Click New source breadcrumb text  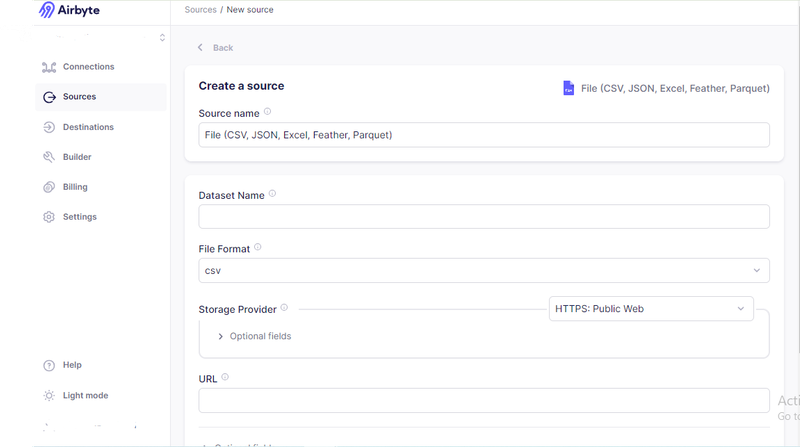pyautogui.click(x=250, y=10)
